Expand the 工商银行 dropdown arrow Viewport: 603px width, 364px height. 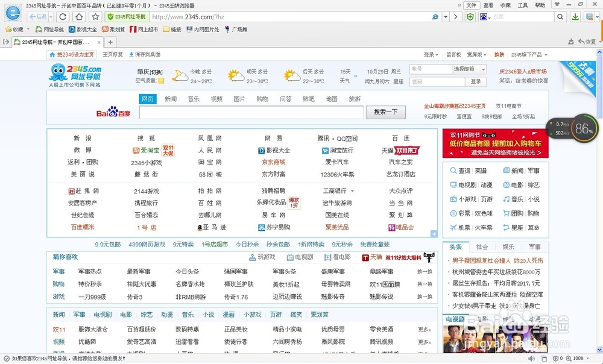(352, 191)
